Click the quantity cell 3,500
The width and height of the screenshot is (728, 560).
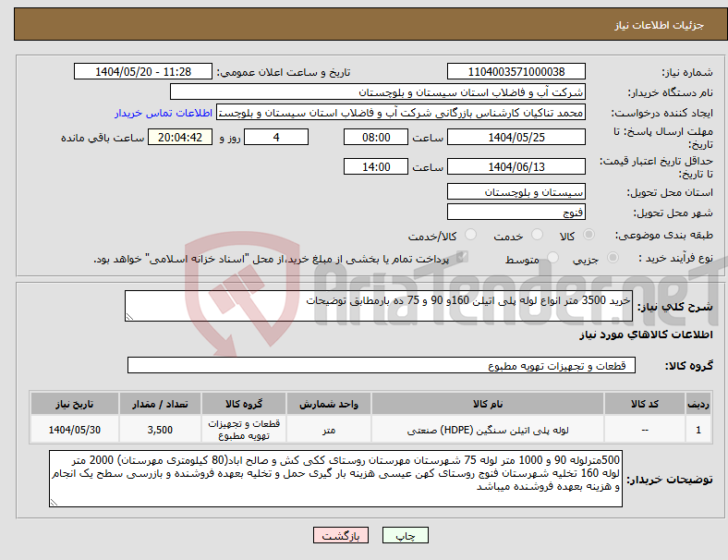pos(160,430)
